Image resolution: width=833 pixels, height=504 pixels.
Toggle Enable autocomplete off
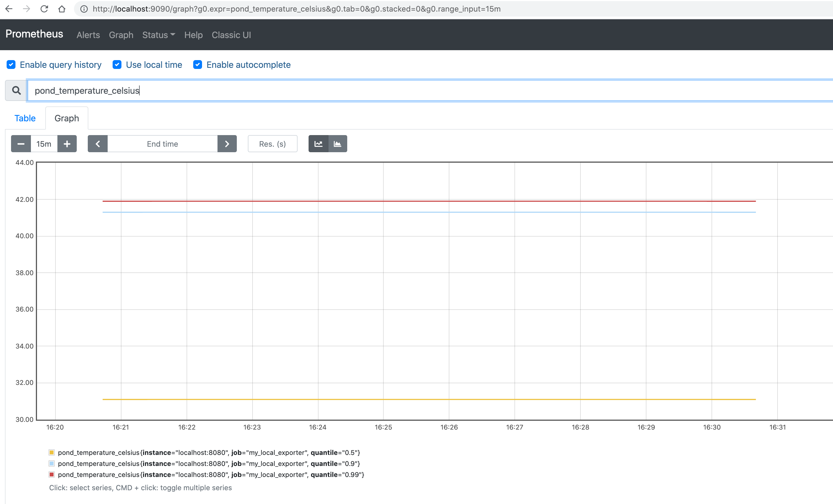pyautogui.click(x=197, y=65)
